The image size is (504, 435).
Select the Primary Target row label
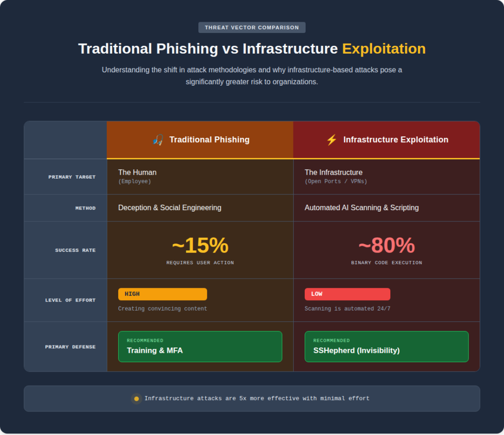pyautogui.click(x=72, y=177)
